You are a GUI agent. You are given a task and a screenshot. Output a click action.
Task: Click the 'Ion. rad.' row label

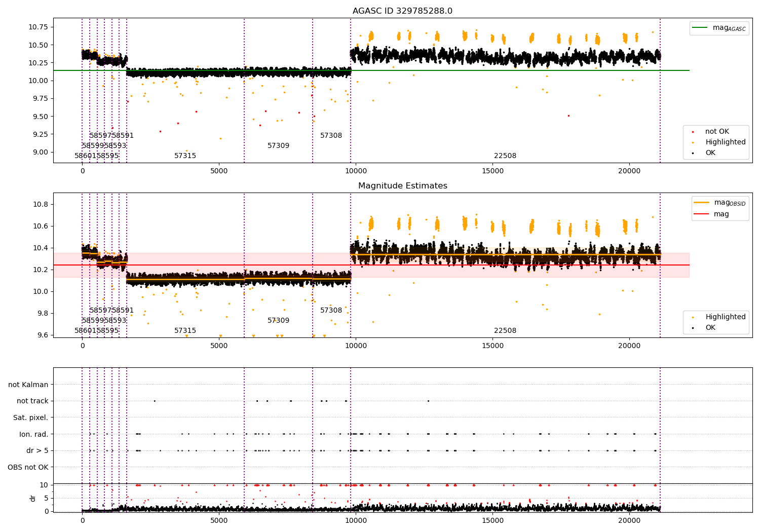click(x=34, y=435)
